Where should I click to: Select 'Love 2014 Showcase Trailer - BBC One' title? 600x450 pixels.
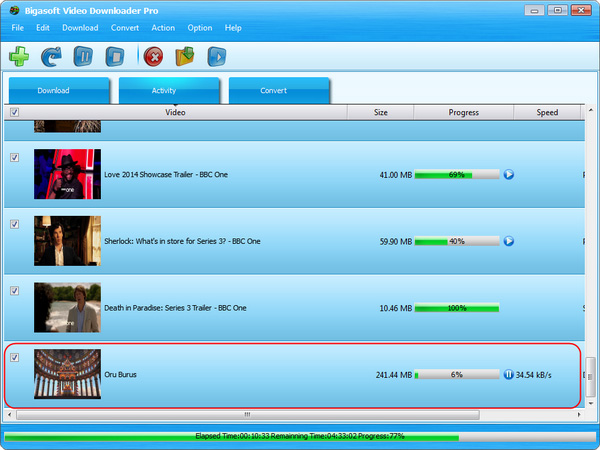(166, 174)
